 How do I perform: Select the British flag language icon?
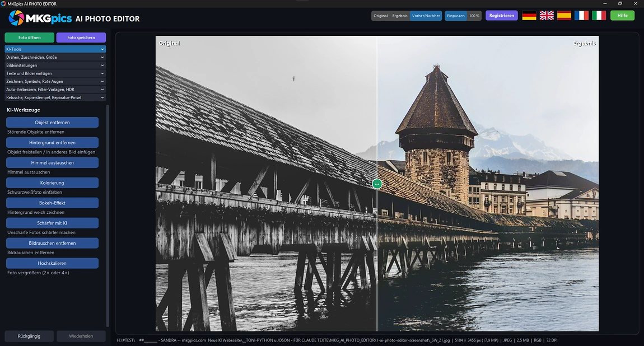coord(547,16)
